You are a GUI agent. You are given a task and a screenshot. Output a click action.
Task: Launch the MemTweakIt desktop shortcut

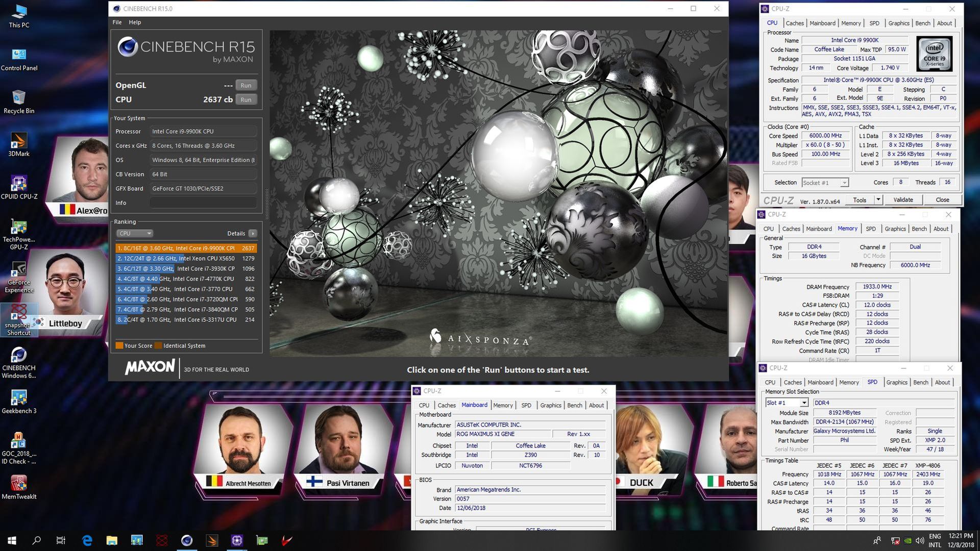click(19, 487)
